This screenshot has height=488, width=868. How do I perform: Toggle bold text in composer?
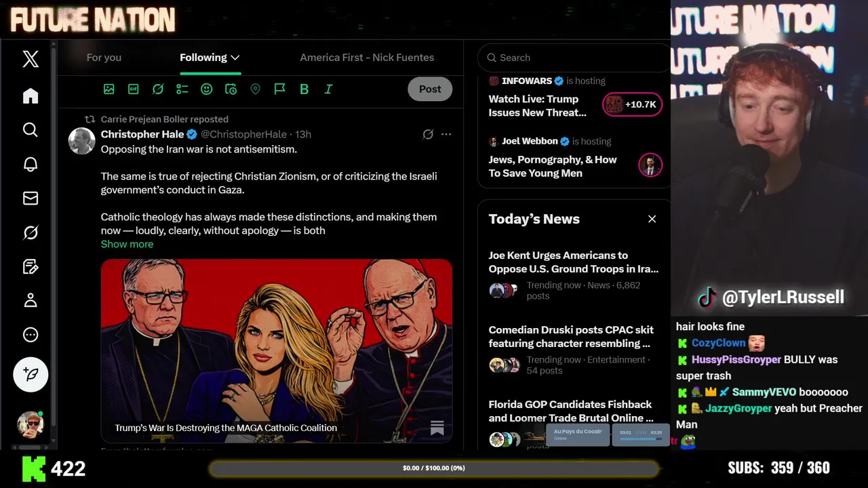(x=304, y=89)
